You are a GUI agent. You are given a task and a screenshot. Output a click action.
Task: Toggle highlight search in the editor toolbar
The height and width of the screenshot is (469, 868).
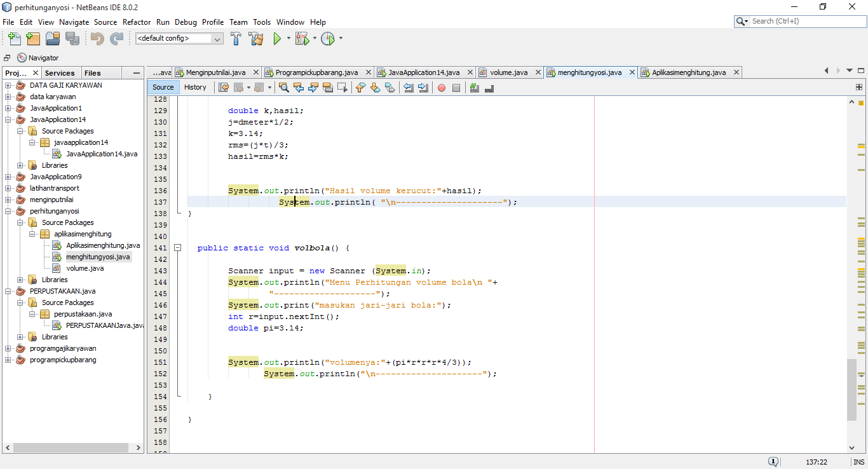point(327,87)
